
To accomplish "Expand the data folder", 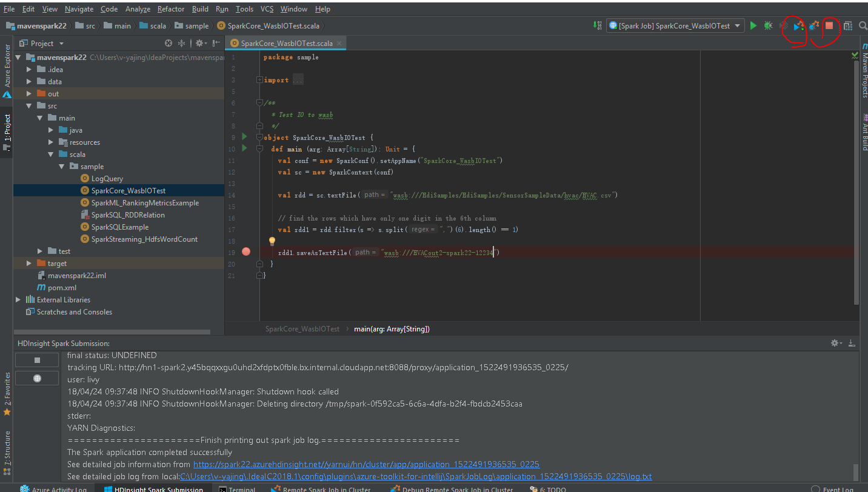I will (x=29, y=82).
